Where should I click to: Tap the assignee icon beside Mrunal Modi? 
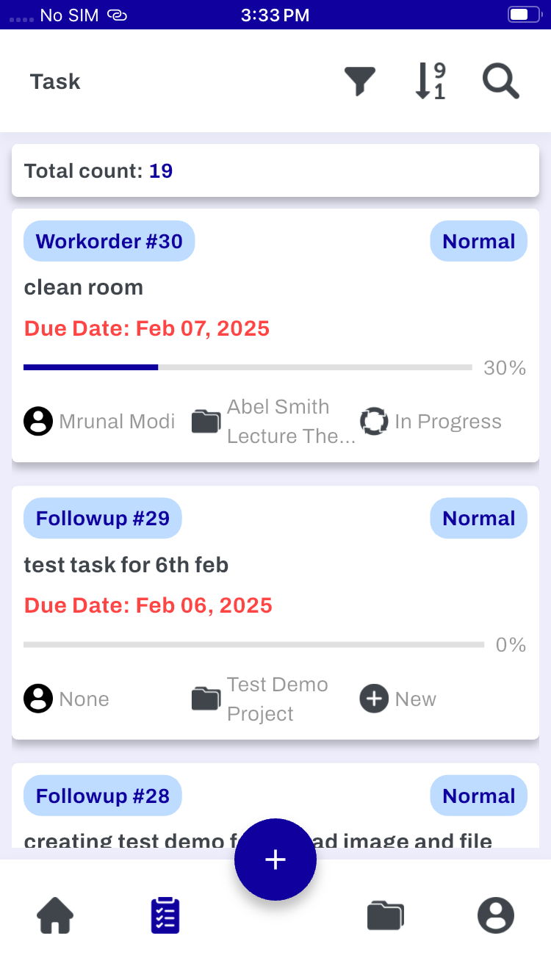coord(38,422)
